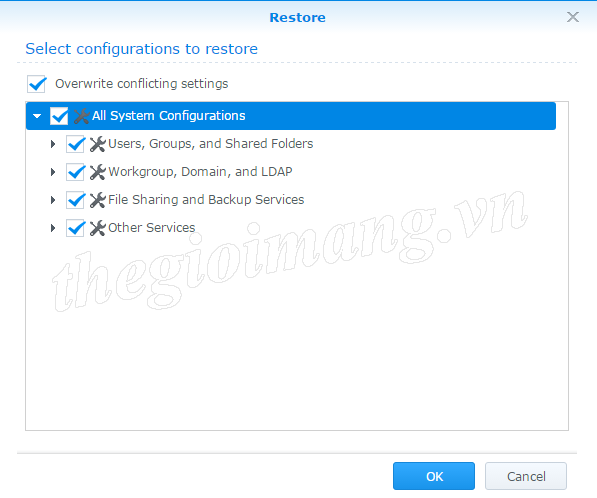Expand File Sharing and Backup Services

click(x=53, y=200)
